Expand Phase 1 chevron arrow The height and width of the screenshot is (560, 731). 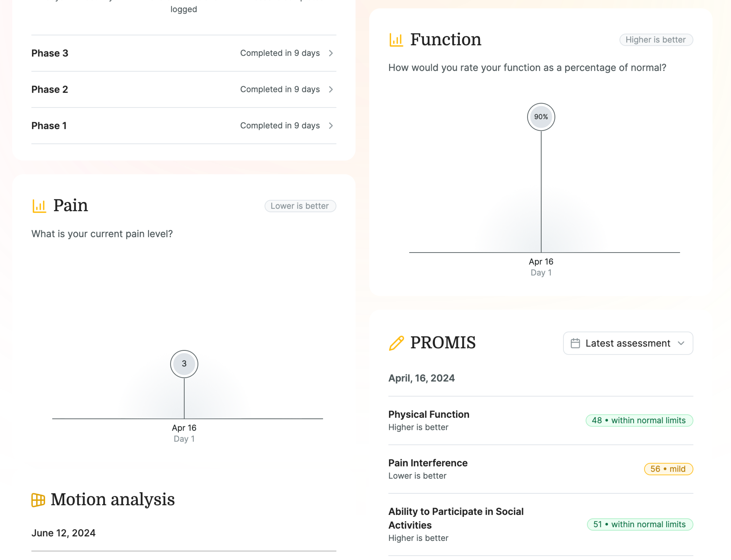(331, 126)
